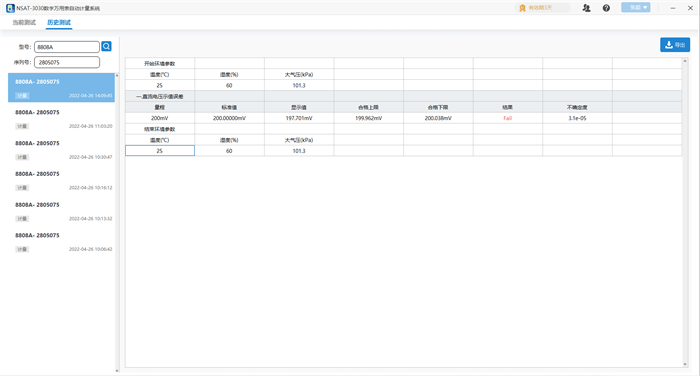Click the 200.00000mV standard value cell
This screenshot has width=700, height=376.
(x=229, y=118)
